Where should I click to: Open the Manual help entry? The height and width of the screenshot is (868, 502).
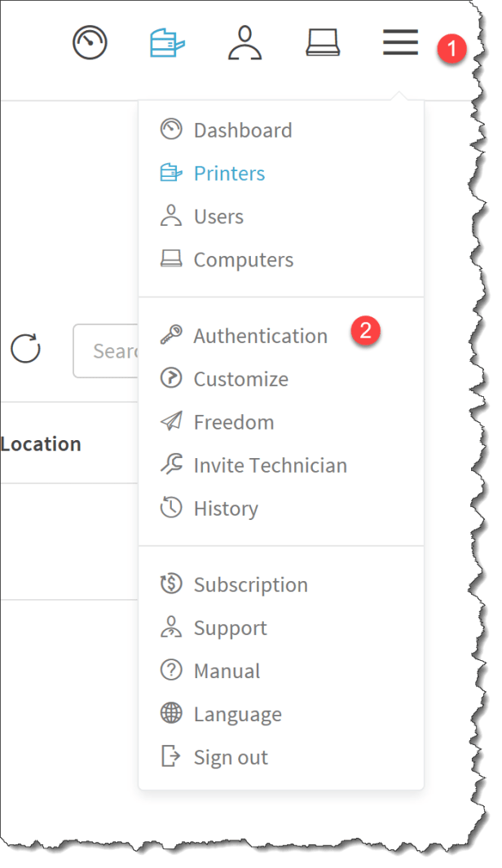227,672
